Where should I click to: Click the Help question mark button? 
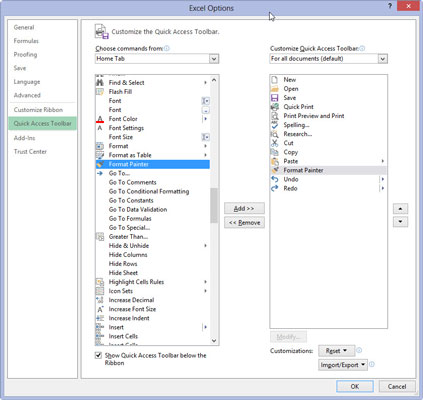coord(390,6)
